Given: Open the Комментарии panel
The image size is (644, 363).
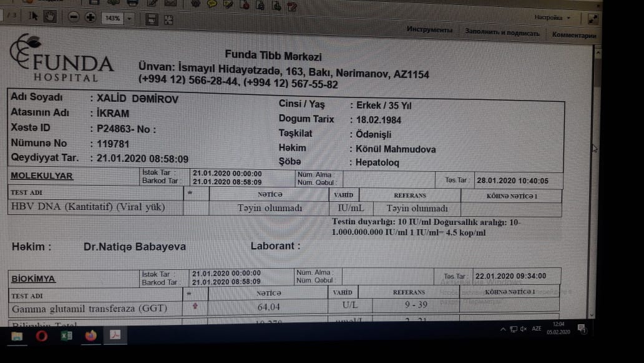Looking at the screenshot, I should pyautogui.click(x=573, y=35).
